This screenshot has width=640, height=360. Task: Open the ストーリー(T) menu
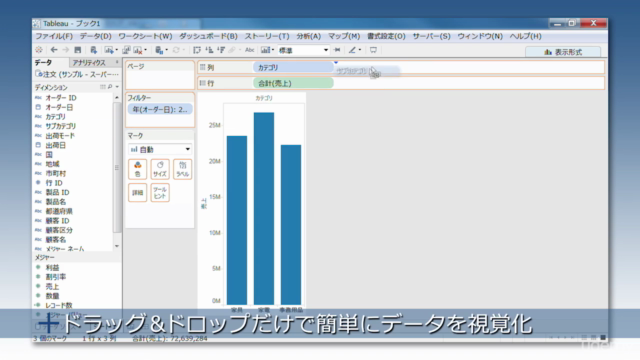tap(267, 36)
